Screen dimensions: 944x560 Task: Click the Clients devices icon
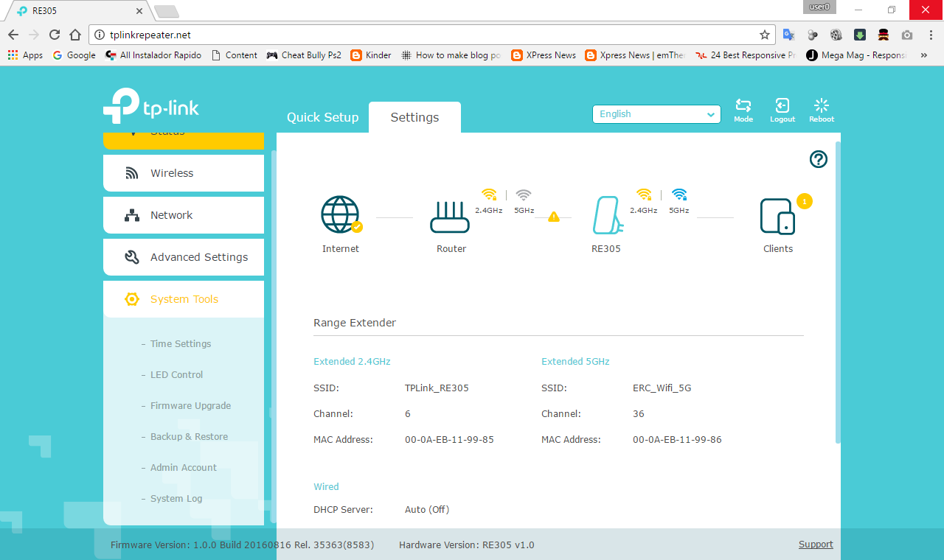click(777, 217)
